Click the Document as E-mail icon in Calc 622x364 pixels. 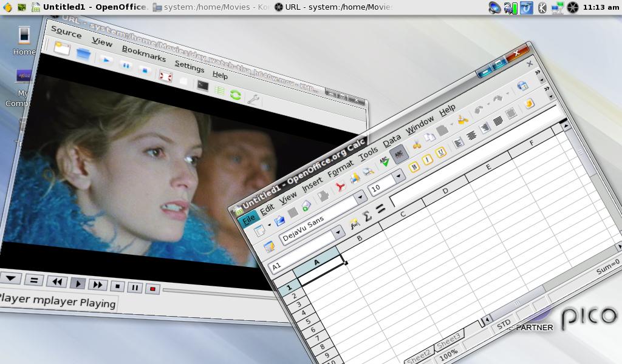tap(306, 205)
